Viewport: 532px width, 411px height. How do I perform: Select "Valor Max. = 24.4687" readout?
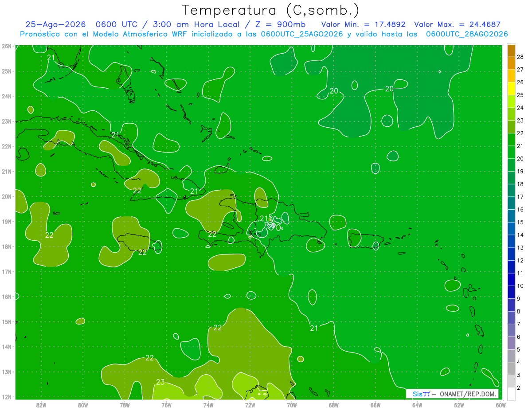(x=458, y=24)
